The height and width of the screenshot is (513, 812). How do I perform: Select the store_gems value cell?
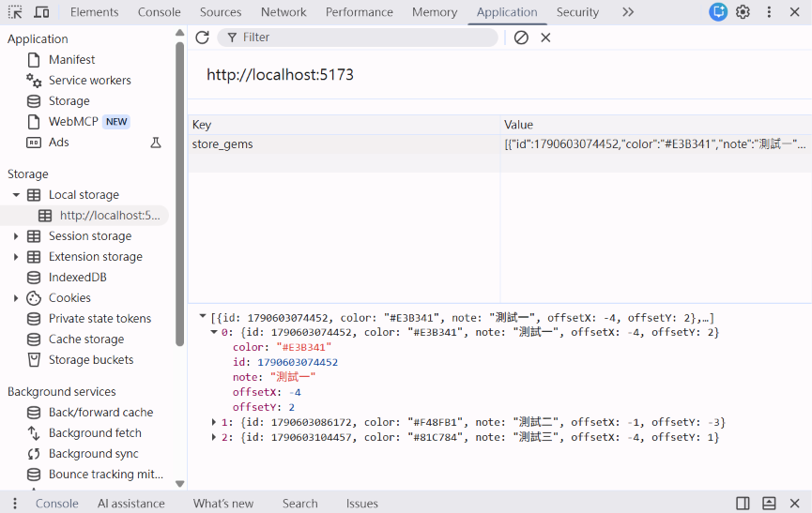pos(655,144)
